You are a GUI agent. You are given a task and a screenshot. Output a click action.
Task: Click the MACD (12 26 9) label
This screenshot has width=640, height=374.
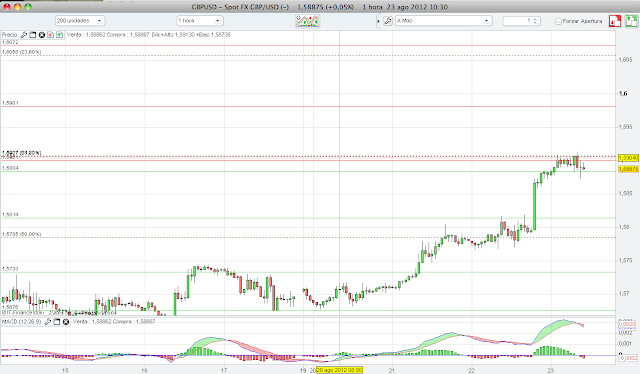[x=22, y=322]
